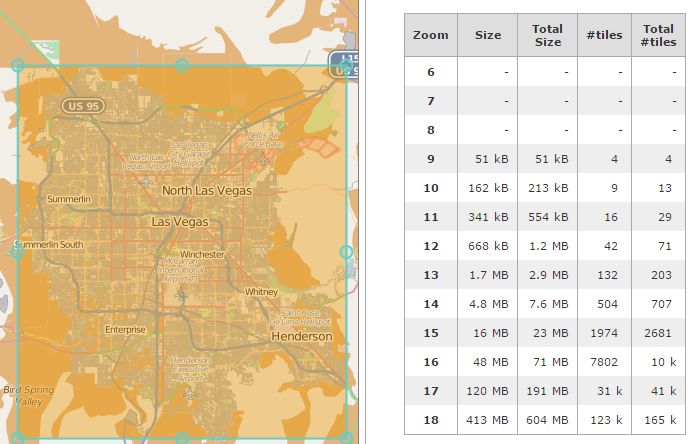692x444 pixels.
Task: Click the 7802 tiles cell for zoom 16
Action: (x=604, y=362)
